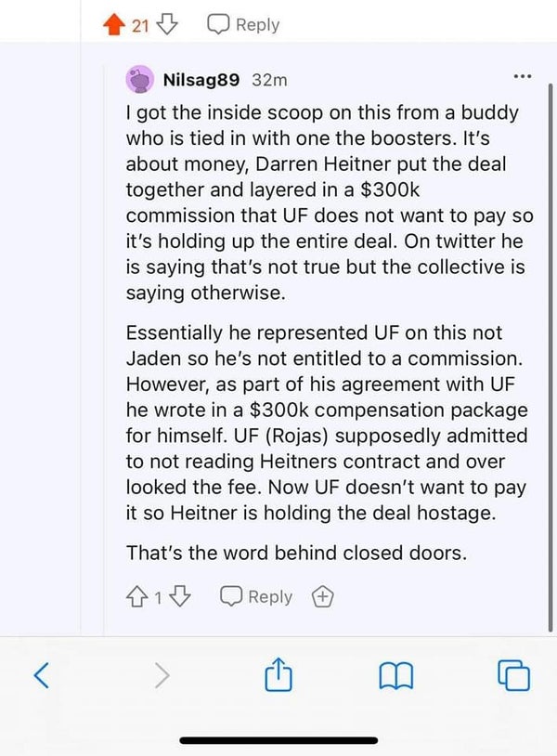Downvote Nilsag89's comment
This screenshot has height=756, width=557.
[x=181, y=598]
